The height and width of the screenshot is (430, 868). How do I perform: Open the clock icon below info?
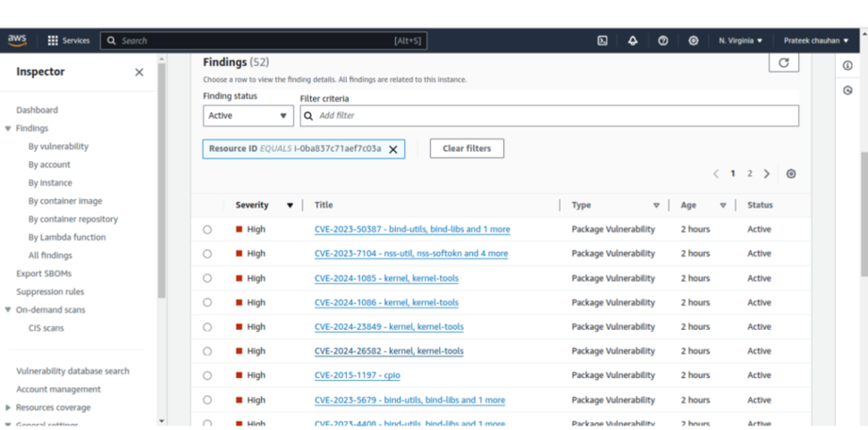point(847,91)
